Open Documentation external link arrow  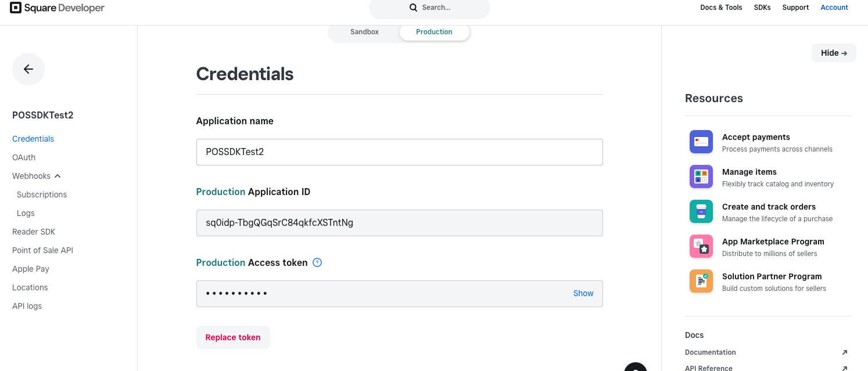(x=844, y=352)
